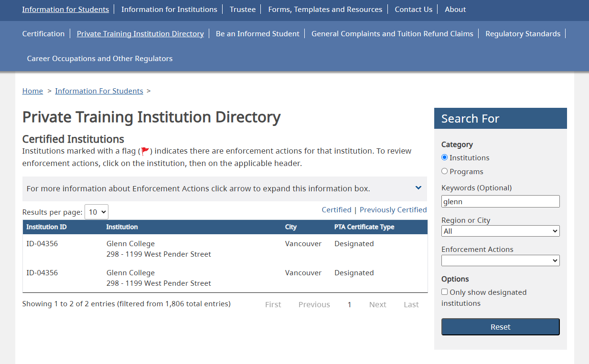Open the Results per page dropdown

click(96, 212)
